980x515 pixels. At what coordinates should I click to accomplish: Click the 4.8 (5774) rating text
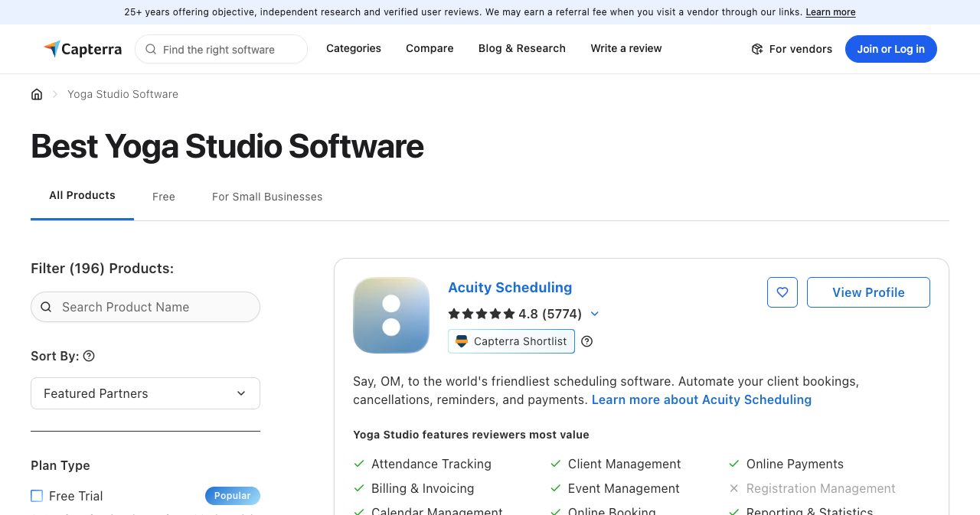[x=550, y=314]
